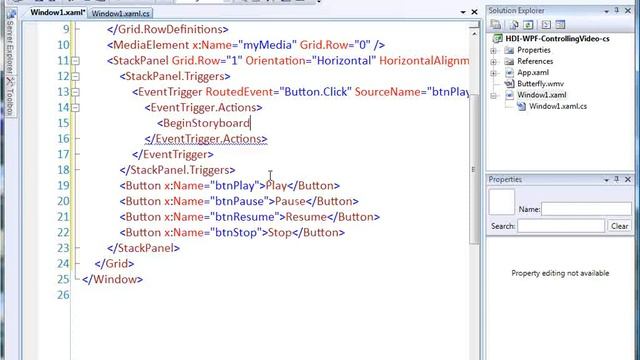Select Window1.xaml.cs in Solution Explorer tree
The image size is (640, 360).
pos(558,107)
